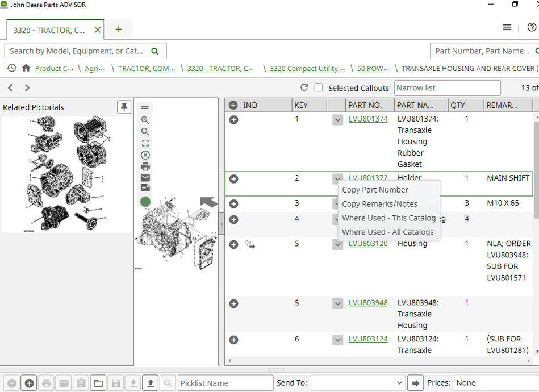Open the row dropdown for part LVU803124
The width and height of the screenshot is (539, 392).
[337, 340]
